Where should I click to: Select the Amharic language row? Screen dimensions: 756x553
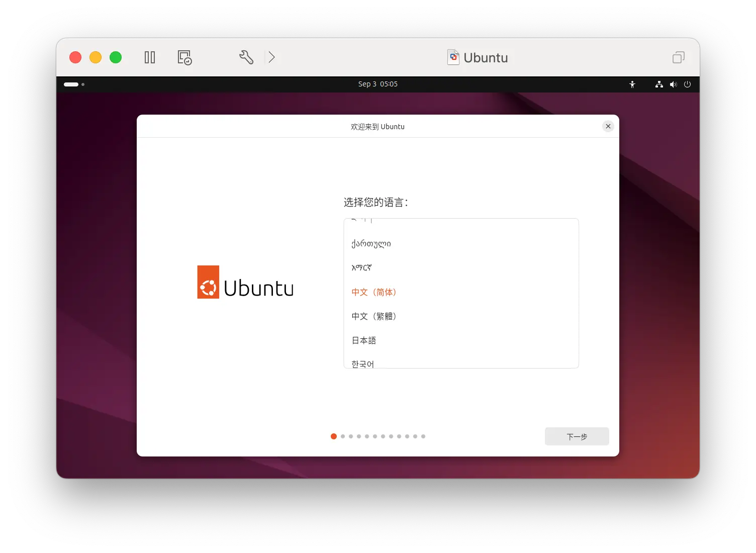click(461, 268)
